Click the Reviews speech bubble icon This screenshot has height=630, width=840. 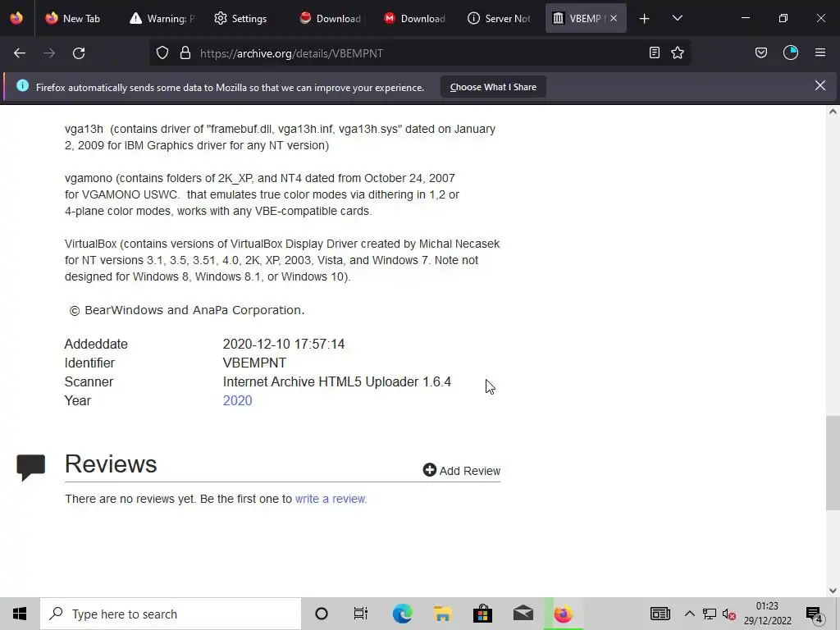[x=31, y=467]
